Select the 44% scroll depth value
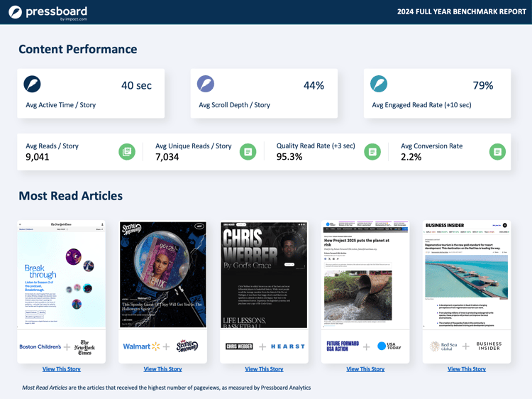 point(314,86)
